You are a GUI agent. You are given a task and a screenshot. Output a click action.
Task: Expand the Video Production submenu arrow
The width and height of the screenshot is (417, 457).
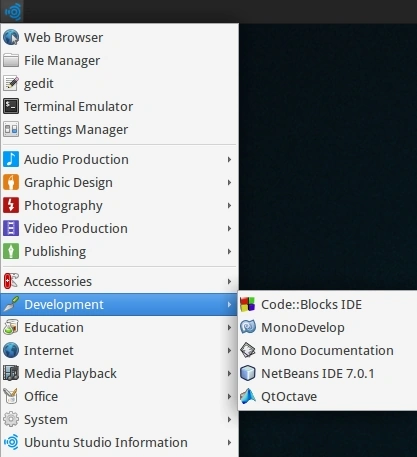click(229, 228)
